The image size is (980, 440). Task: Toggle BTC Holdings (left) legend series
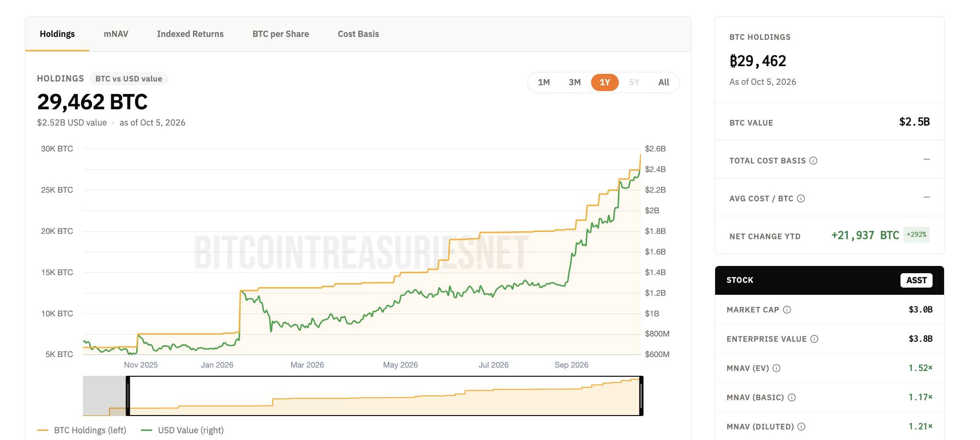(82, 430)
